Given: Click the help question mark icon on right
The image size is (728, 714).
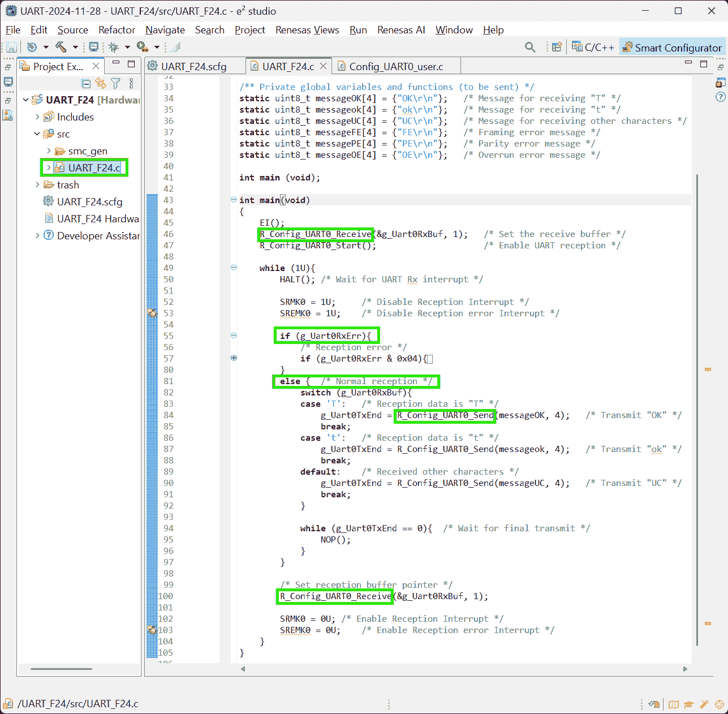Looking at the screenshot, I should 720,97.
